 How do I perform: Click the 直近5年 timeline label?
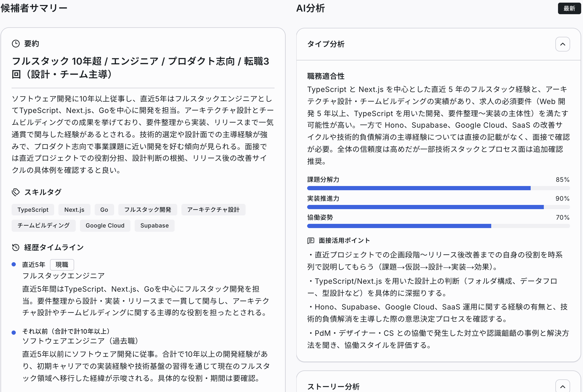(34, 265)
